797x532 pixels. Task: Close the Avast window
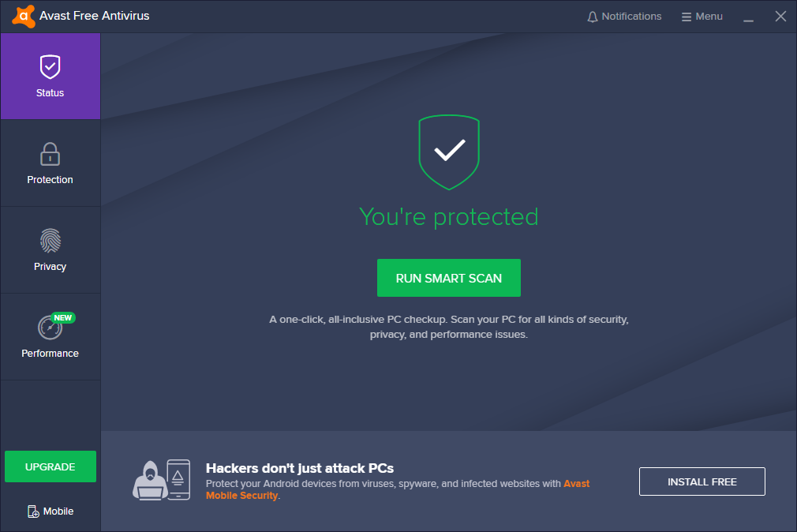780,17
